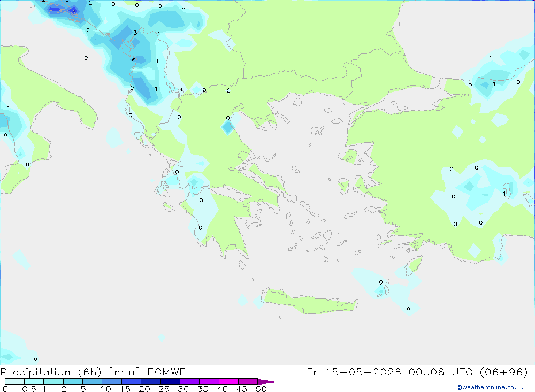Image resolution: width=535 pixels, height=392 pixels.
Task: Click the 'Precipitation (6h)' title text
Action: [51, 372]
